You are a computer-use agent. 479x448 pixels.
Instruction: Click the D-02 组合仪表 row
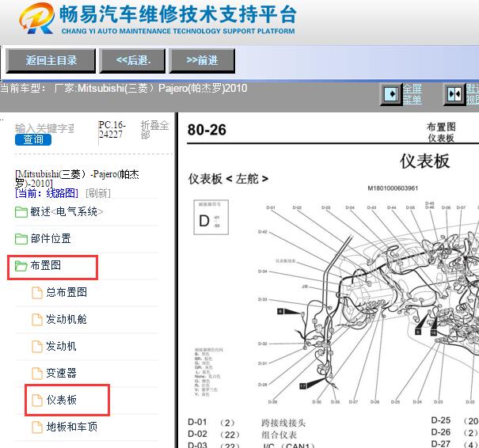click(242, 435)
